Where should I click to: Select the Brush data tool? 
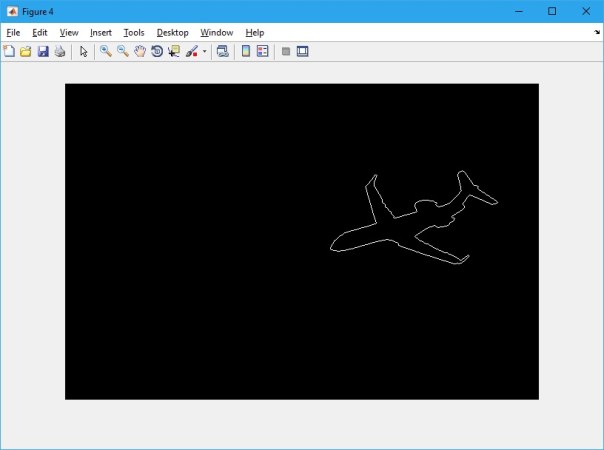[x=191, y=51]
